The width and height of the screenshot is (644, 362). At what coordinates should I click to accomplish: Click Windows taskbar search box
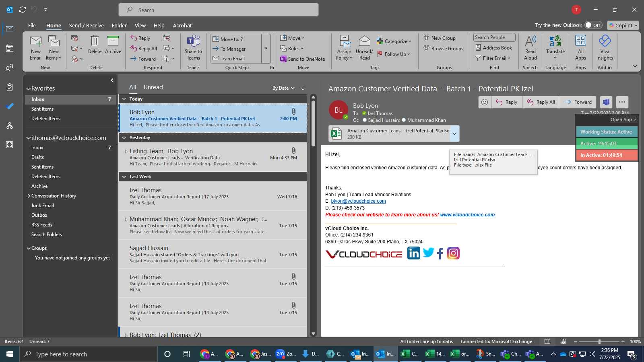(89, 354)
